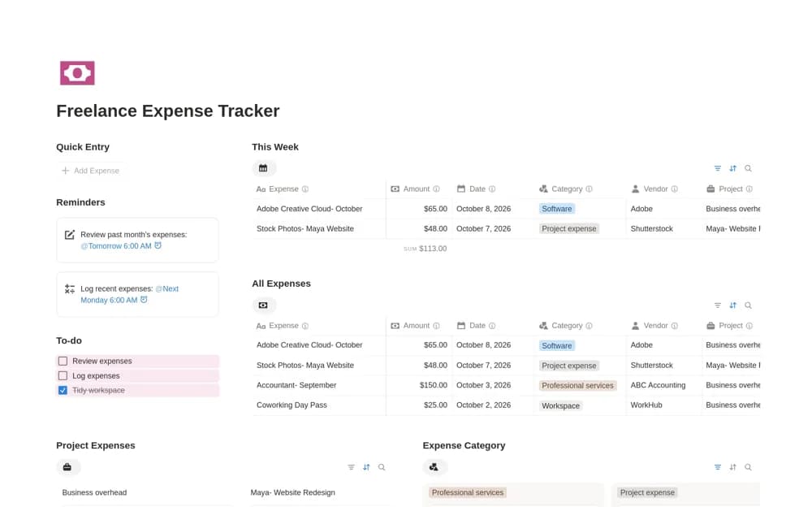Check the Log expenses to-do

(x=63, y=375)
